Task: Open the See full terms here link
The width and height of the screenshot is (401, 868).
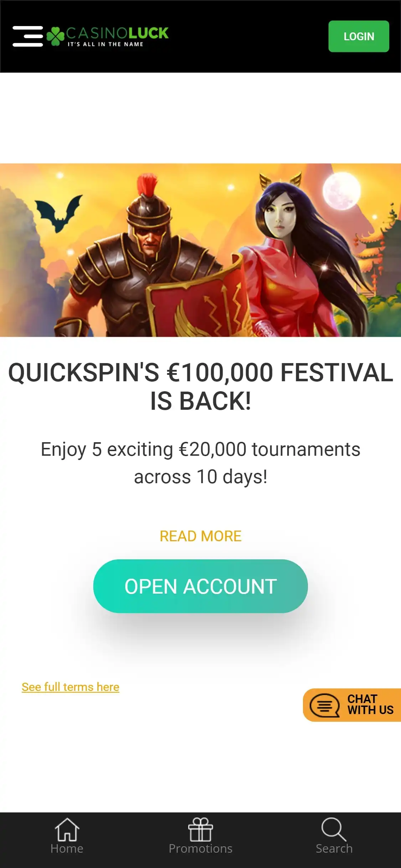Action: pos(71,687)
